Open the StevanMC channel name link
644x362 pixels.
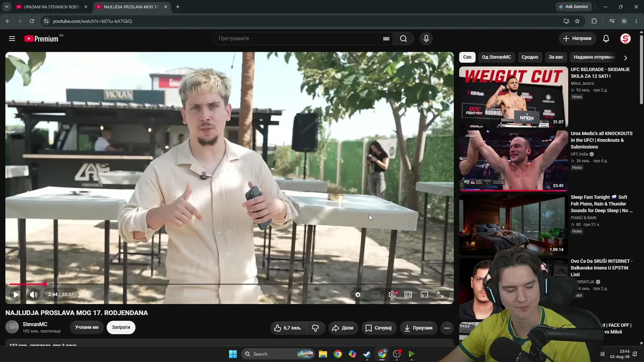click(35, 324)
